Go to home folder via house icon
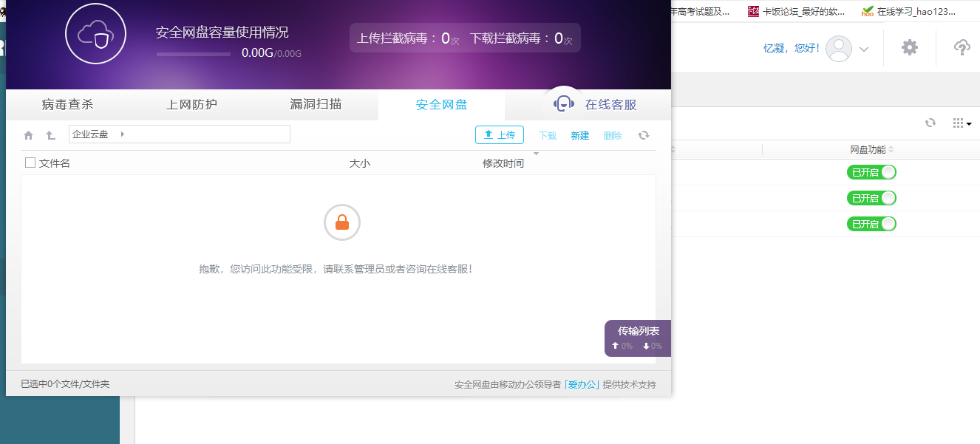This screenshot has height=444, width=980. coord(29,135)
